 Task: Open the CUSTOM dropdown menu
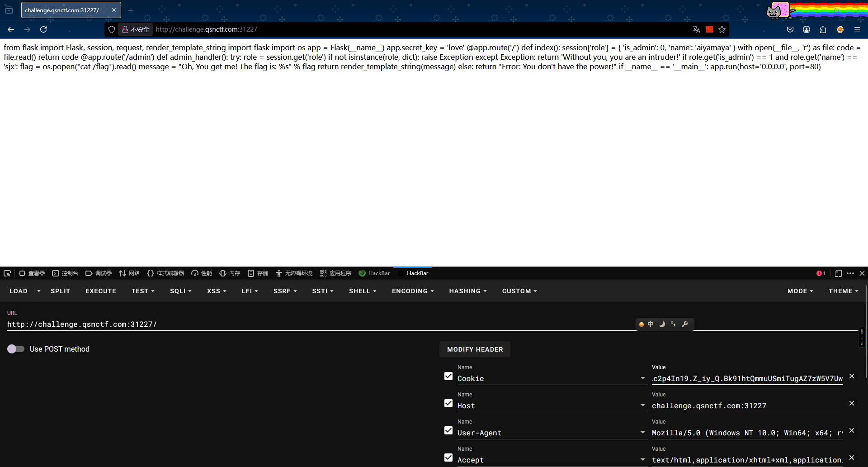[519, 291]
